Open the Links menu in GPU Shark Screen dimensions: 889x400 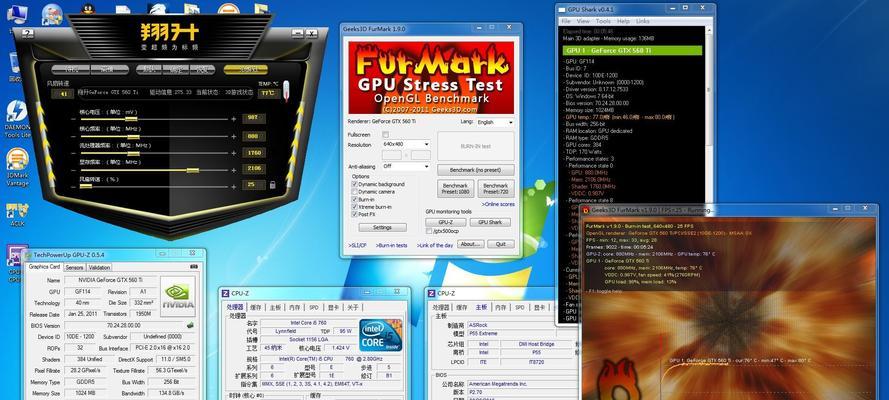pyautogui.click(x=643, y=21)
